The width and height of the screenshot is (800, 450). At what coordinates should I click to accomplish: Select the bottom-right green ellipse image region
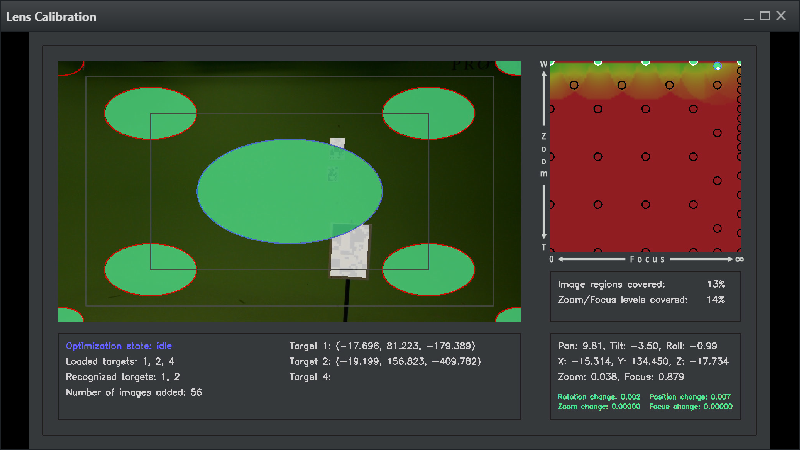pyautogui.click(x=428, y=270)
